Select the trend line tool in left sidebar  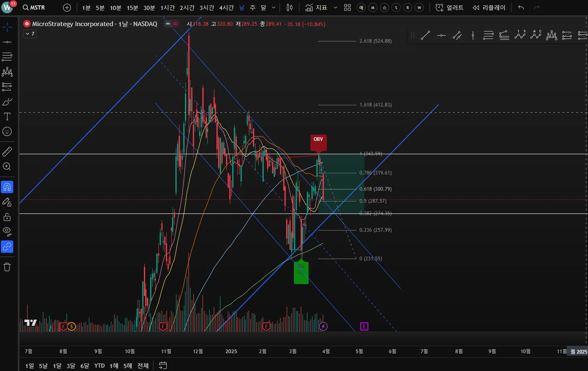click(x=7, y=42)
